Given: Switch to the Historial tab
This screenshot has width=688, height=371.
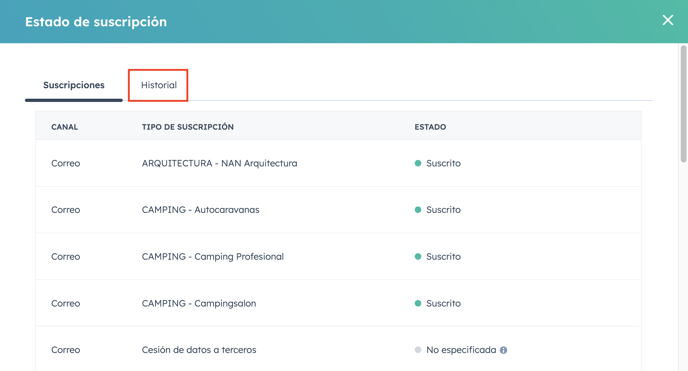Looking at the screenshot, I should [x=158, y=85].
